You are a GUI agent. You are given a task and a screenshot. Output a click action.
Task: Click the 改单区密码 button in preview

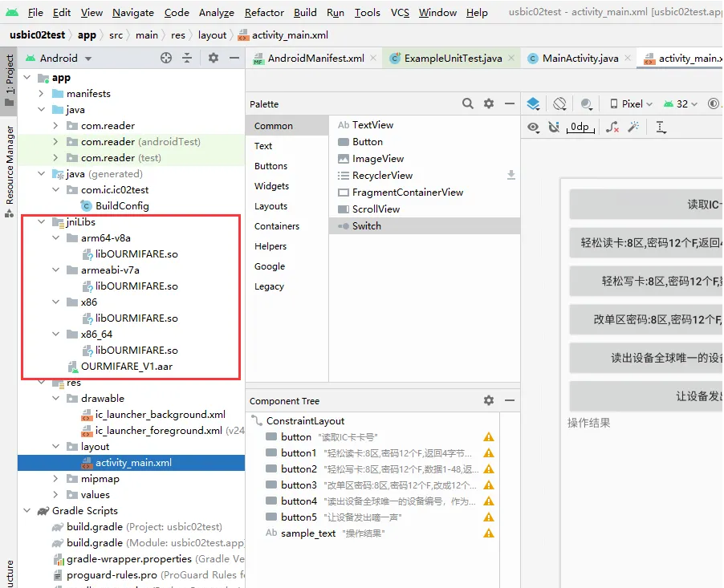coord(646,319)
